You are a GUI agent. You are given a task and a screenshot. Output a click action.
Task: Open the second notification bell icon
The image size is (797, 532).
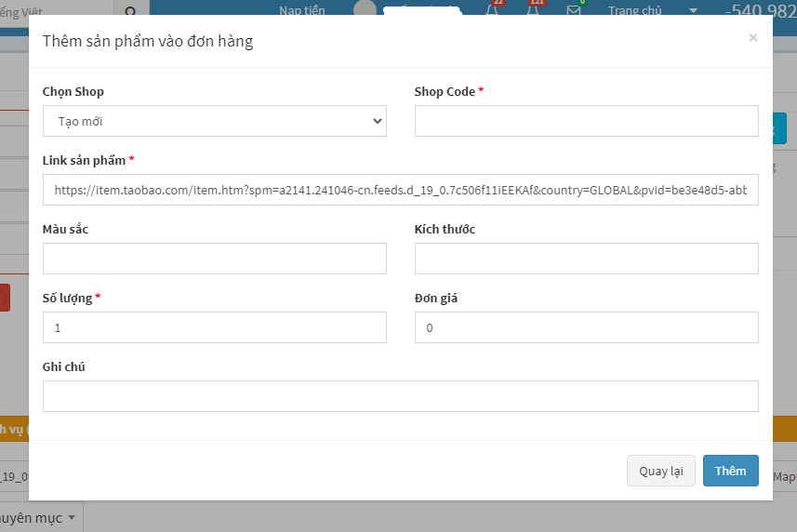(x=533, y=10)
